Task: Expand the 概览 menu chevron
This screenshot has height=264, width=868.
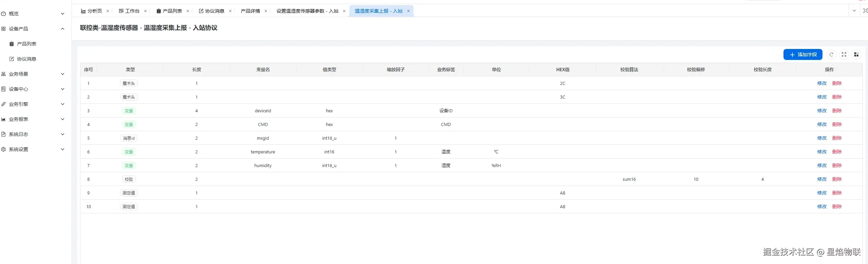Action: point(63,14)
